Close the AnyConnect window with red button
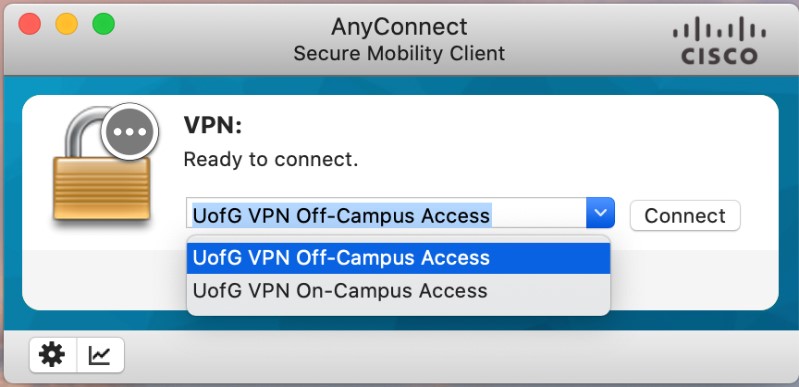Image resolution: width=799 pixels, height=387 pixels. (30, 24)
